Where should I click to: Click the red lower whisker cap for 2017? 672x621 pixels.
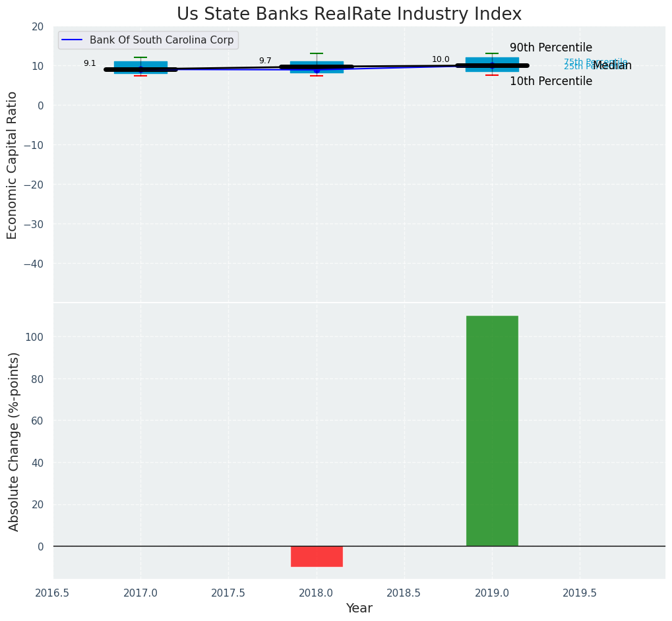[x=140, y=76]
